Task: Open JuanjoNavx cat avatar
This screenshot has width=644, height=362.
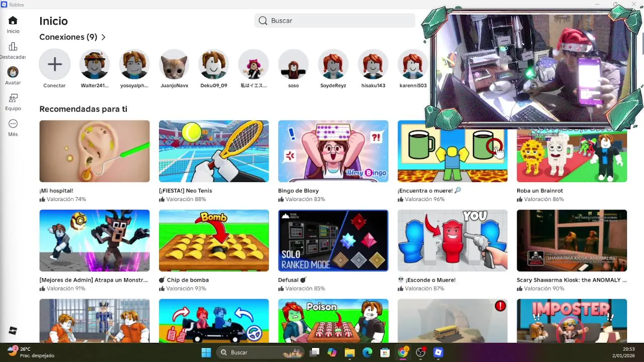Action: tap(174, 64)
